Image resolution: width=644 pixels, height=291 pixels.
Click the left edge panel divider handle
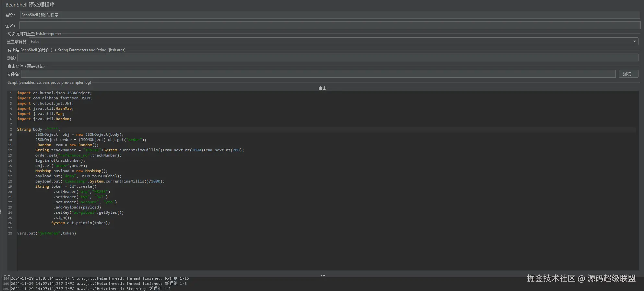coord(1,211)
